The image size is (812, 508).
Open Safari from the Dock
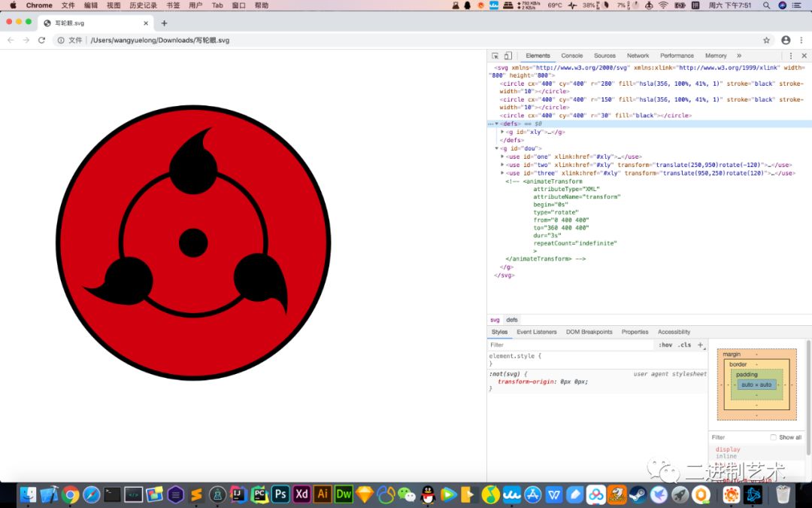coord(92,494)
